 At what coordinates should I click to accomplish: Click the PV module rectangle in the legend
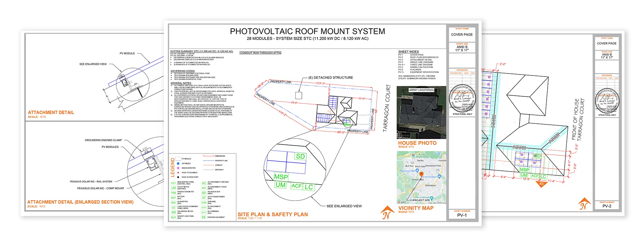point(178,159)
